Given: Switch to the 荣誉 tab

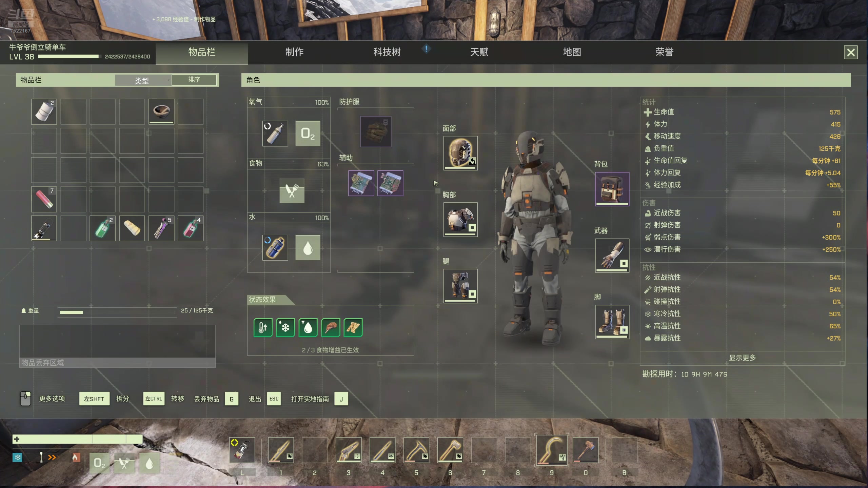Looking at the screenshot, I should pyautogui.click(x=664, y=52).
